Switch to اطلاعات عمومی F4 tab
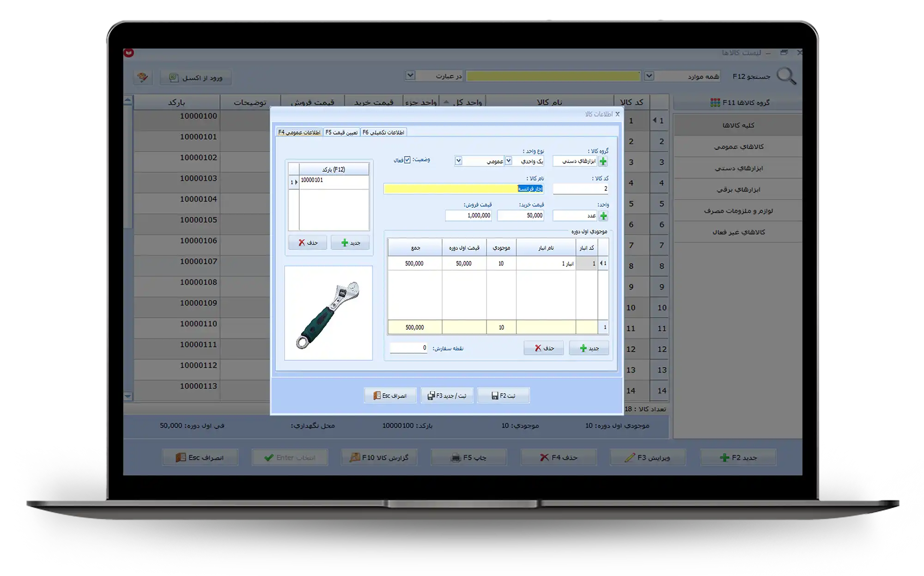924x576 pixels. 299,133
